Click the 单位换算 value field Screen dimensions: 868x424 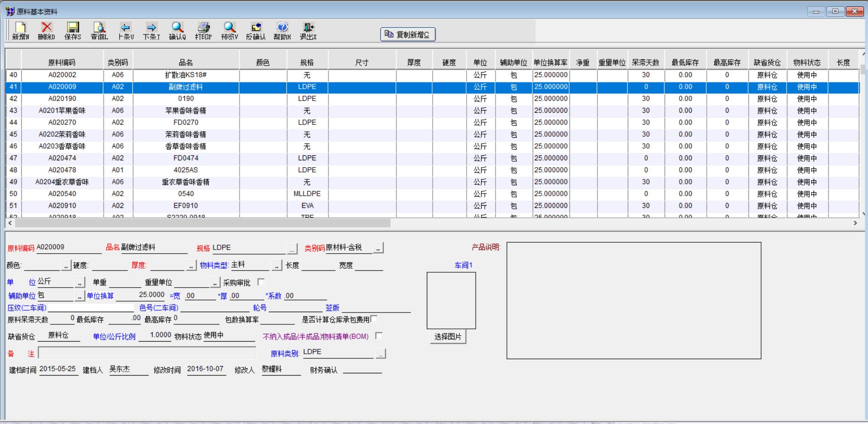141,295
